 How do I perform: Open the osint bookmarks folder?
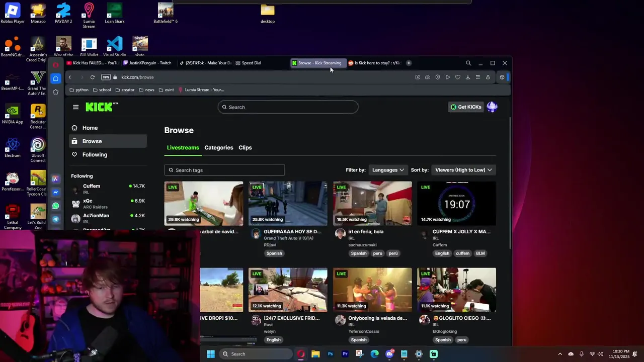coord(166,90)
